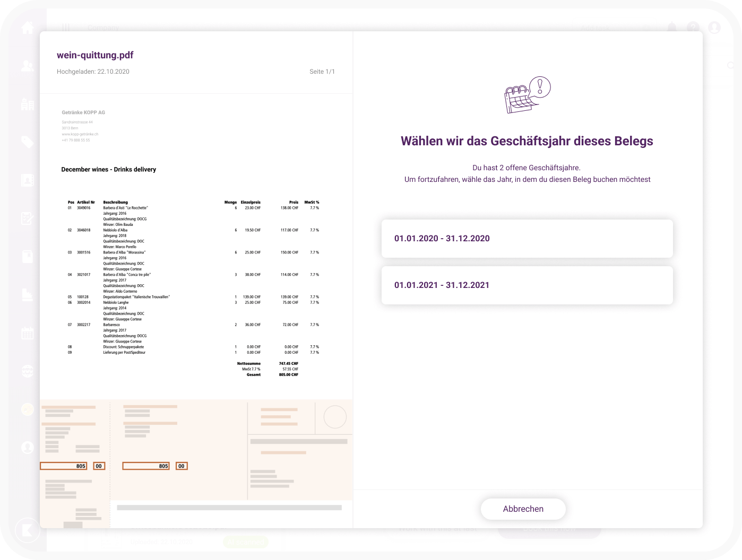742x560 pixels.
Task: Click the calendar warning illustration
Action: click(x=527, y=95)
